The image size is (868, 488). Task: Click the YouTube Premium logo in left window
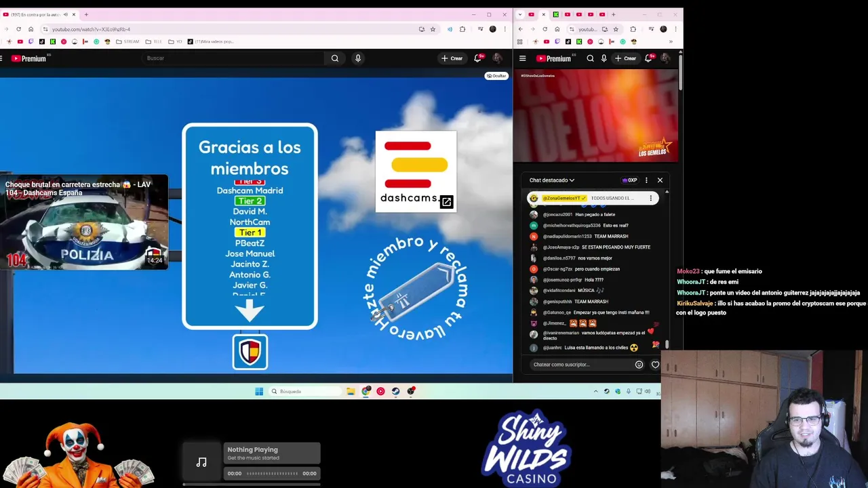click(x=29, y=58)
